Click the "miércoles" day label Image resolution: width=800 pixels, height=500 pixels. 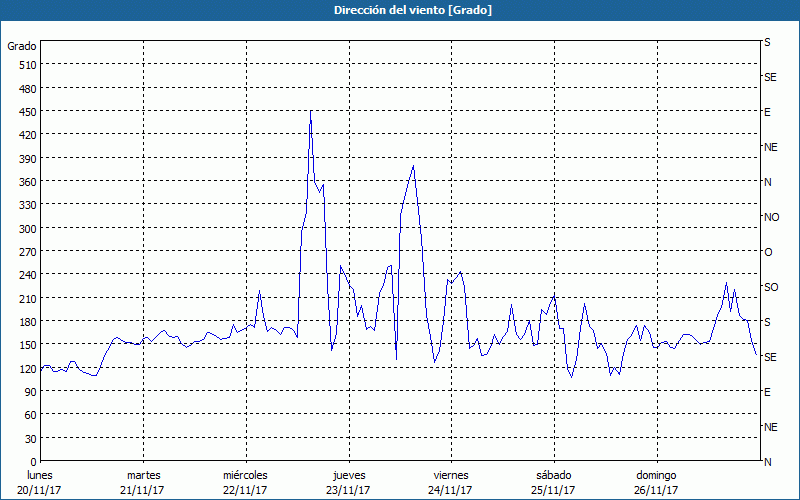click(x=245, y=475)
